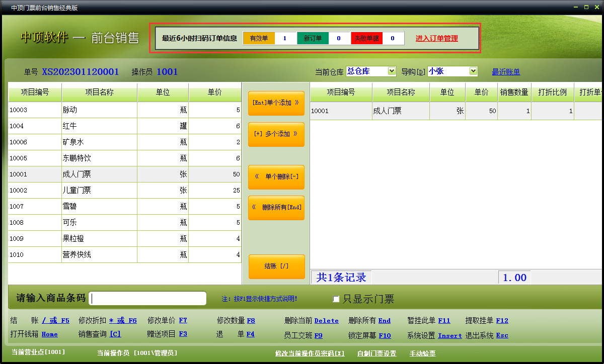Click the 单价 header in product list
604x364 pixels.
coord(215,93)
